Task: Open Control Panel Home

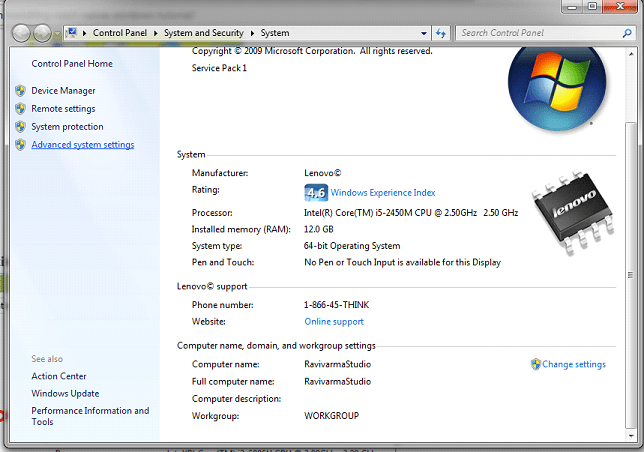Action: coord(72,64)
